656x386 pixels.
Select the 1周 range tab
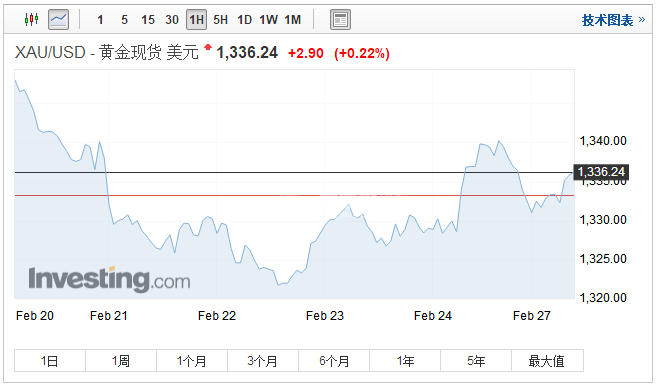point(121,360)
